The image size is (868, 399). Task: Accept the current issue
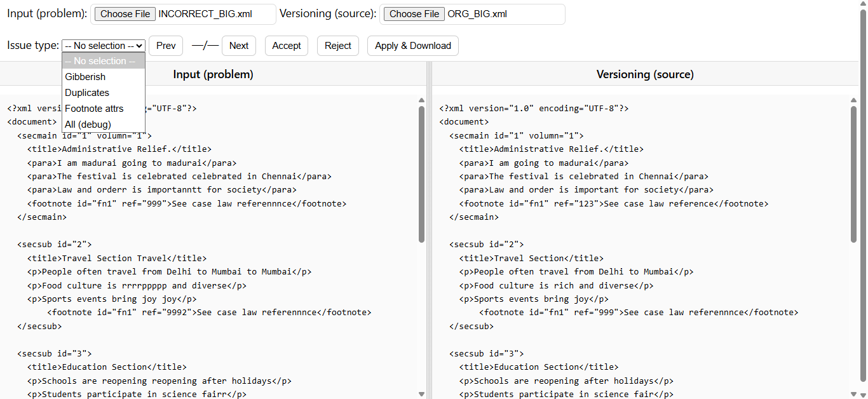286,45
